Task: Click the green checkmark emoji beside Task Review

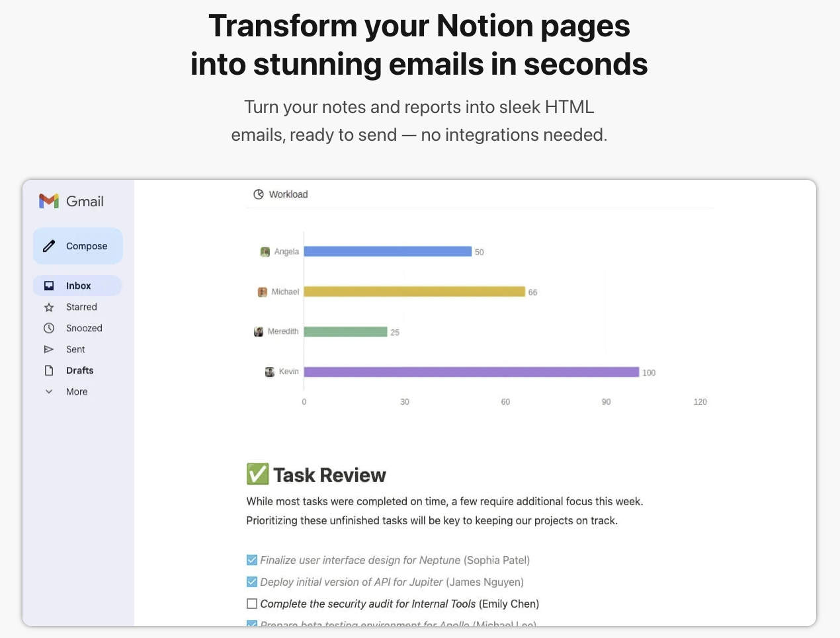Action: pyautogui.click(x=257, y=474)
